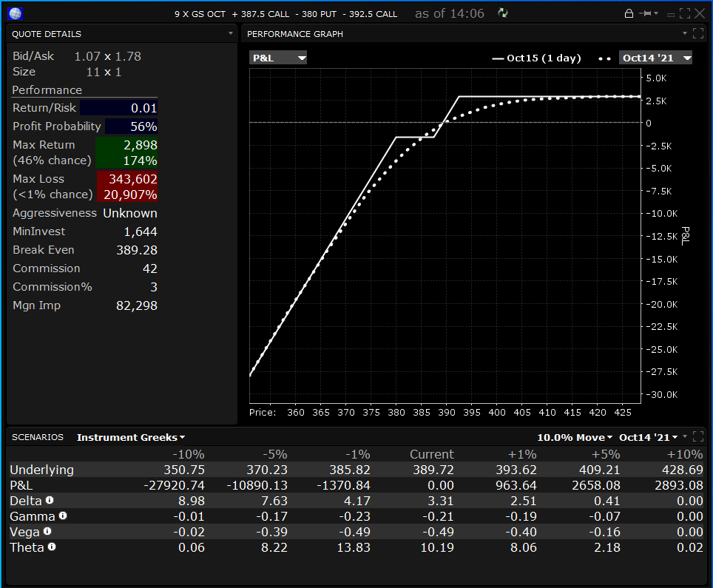713x588 pixels.
Task: Select the Quote Details panel header
Action: (47, 34)
